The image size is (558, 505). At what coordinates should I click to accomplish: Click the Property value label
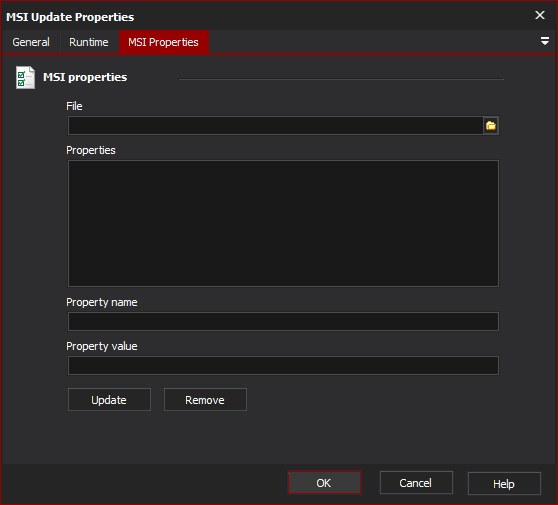click(x=102, y=346)
